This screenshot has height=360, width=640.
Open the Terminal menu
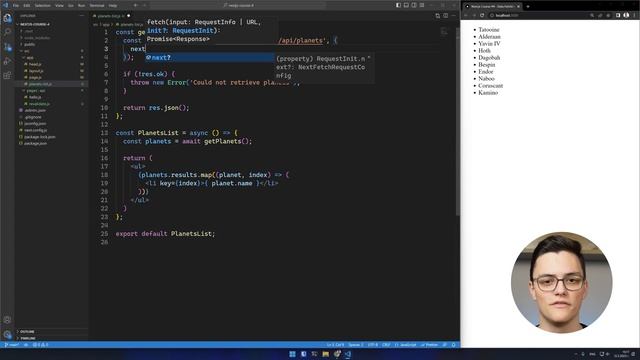tap(97, 6)
